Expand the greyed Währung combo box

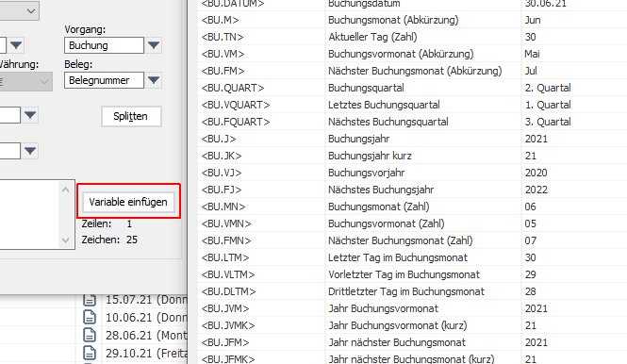[x=25, y=82]
